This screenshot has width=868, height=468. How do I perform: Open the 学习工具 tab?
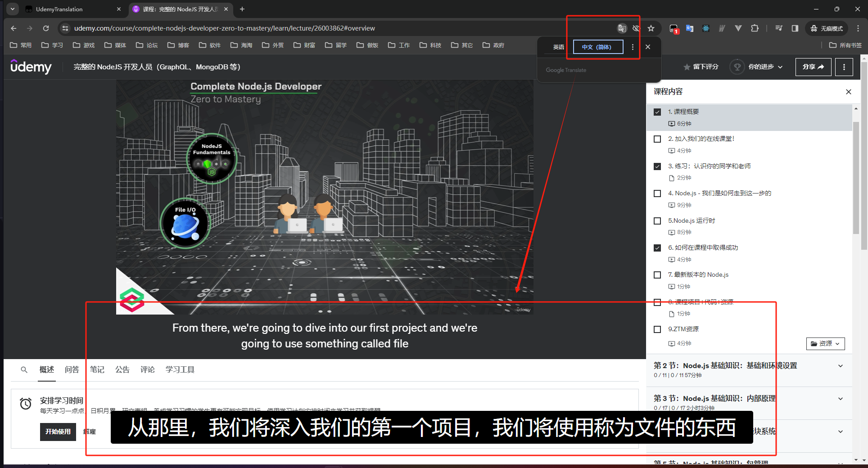[x=180, y=370]
